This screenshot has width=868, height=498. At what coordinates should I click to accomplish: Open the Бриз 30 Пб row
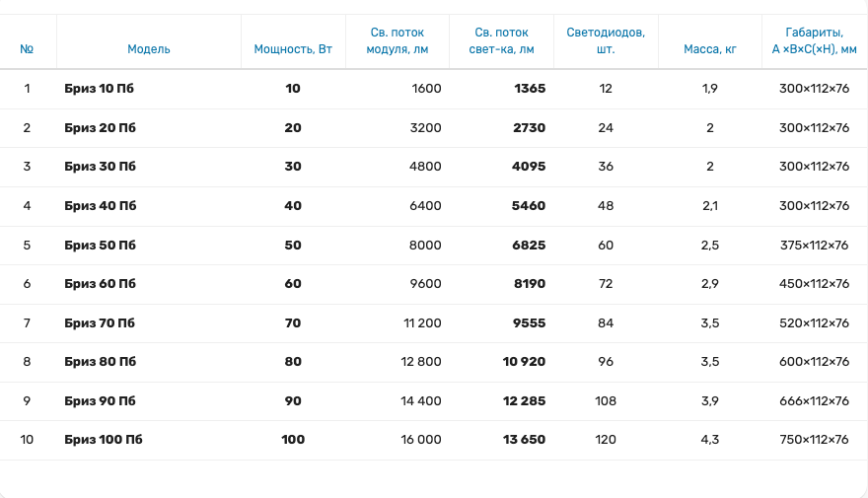(100, 167)
